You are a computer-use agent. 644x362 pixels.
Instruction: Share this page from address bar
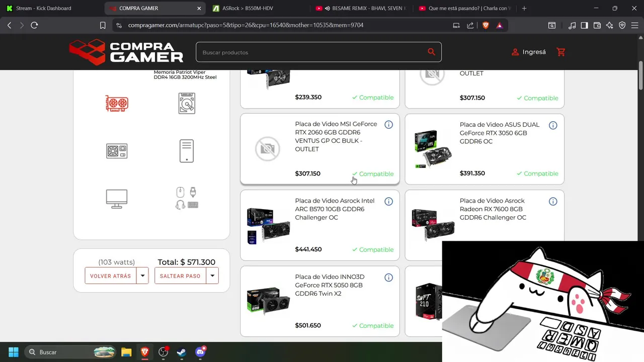(x=470, y=25)
